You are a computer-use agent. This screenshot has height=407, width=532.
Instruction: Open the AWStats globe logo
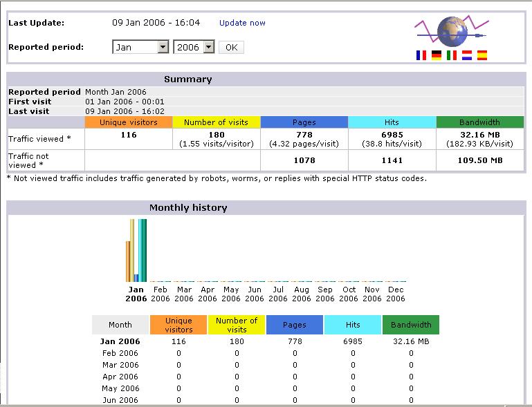451,31
